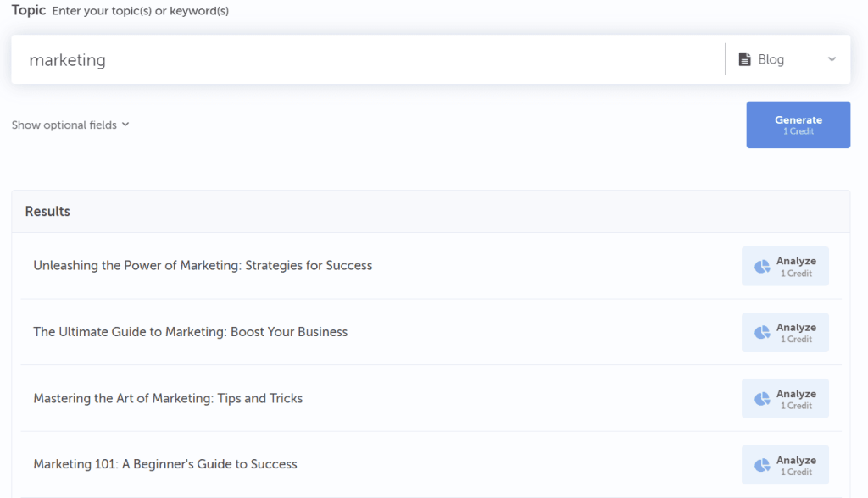Screen dimensions: 868x498
Task: Select the 'Unleashing the Power of Marketing' result text
Action: (203, 265)
